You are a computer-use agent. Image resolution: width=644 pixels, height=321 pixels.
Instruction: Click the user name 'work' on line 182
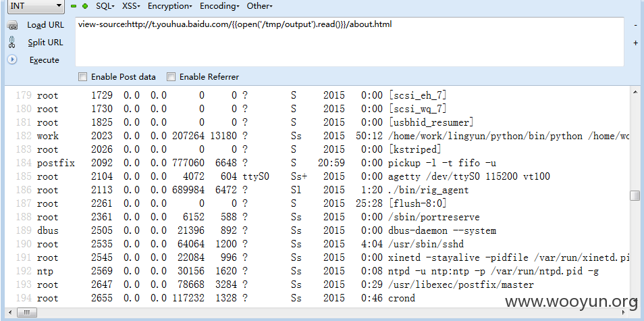coord(48,136)
